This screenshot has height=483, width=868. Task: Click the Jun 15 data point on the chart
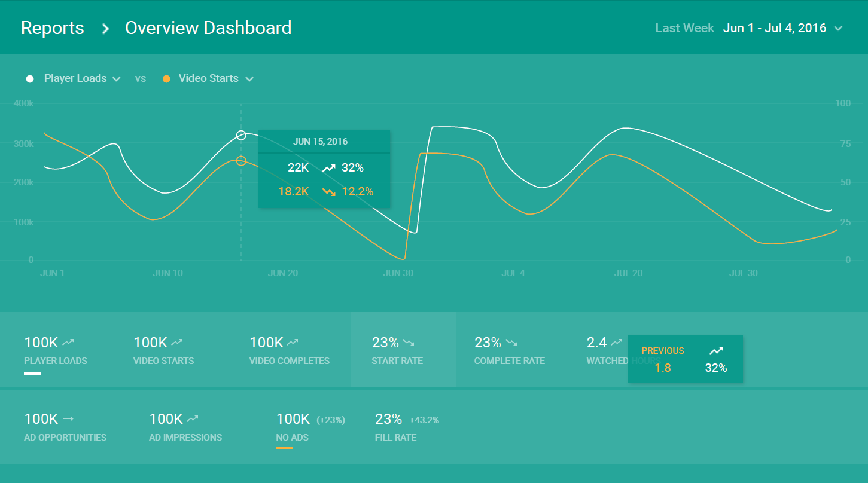(x=241, y=135)
